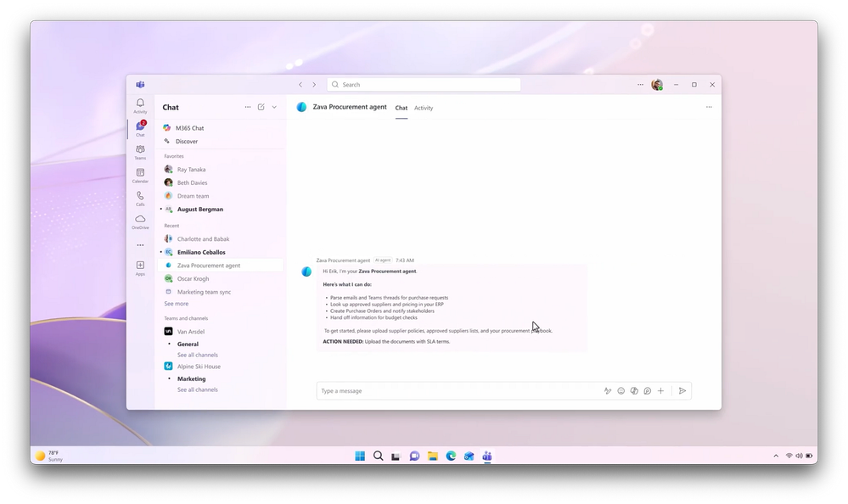Open the plus actions menu in compose box
Image resolution: width=848 pixels, height=504 pixels.
(x=661, y=391)
